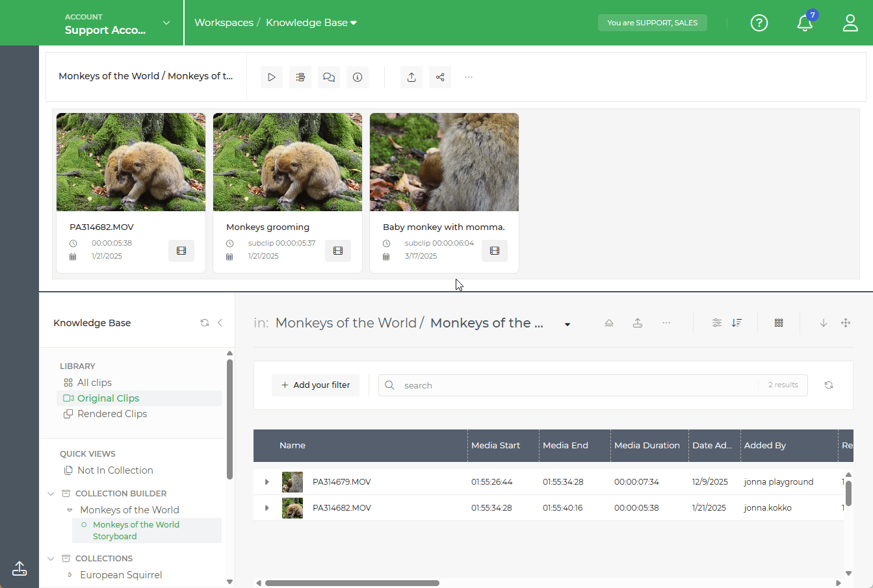
Task: Sort by Media End column header
Action: point(566,446)
